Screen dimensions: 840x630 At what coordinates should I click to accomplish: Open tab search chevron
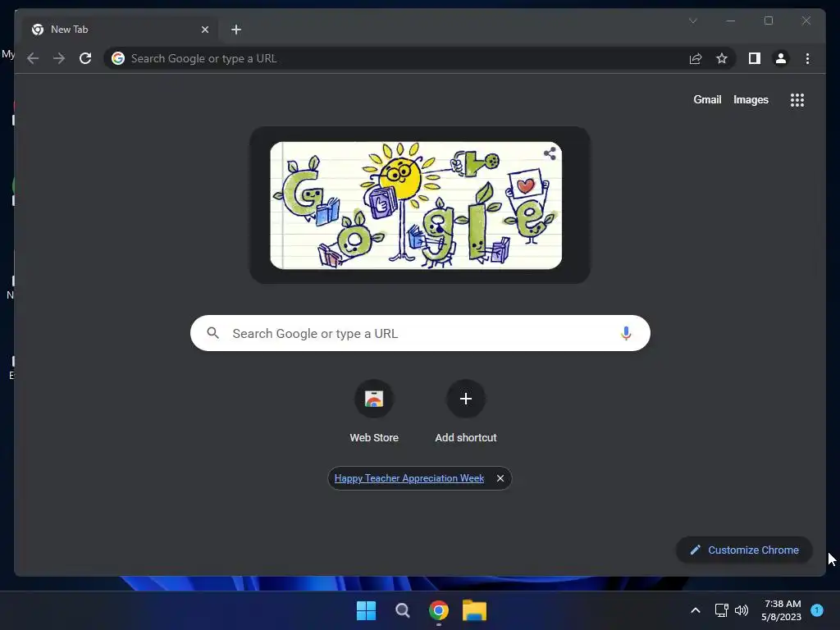click(692, 21)
